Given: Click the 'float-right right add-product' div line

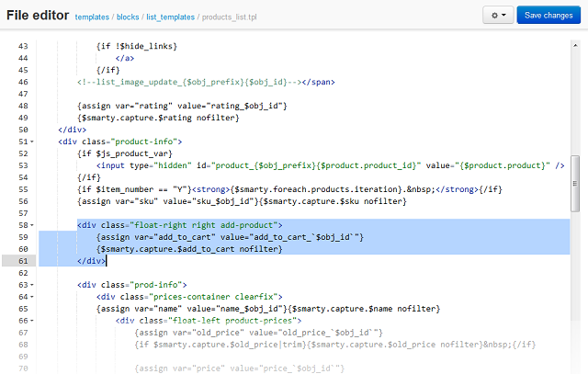Looking at the screenshot, I should point(180,225).
